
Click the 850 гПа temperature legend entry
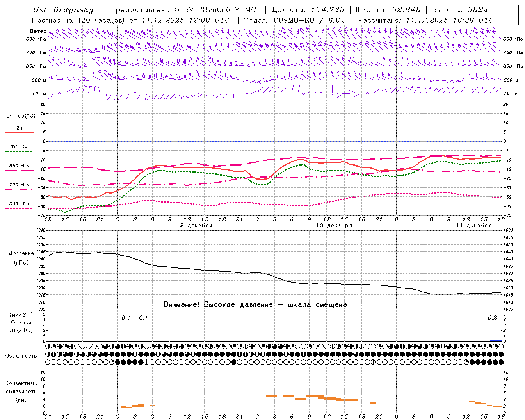tap(19, 166)
